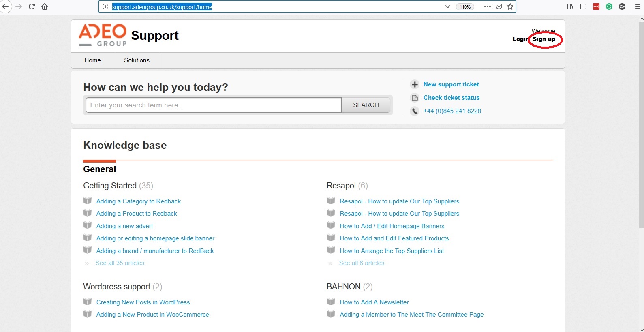The image size is (644, 332).
Task: Open the dark circular extension icon
Action: pos(622,6)
